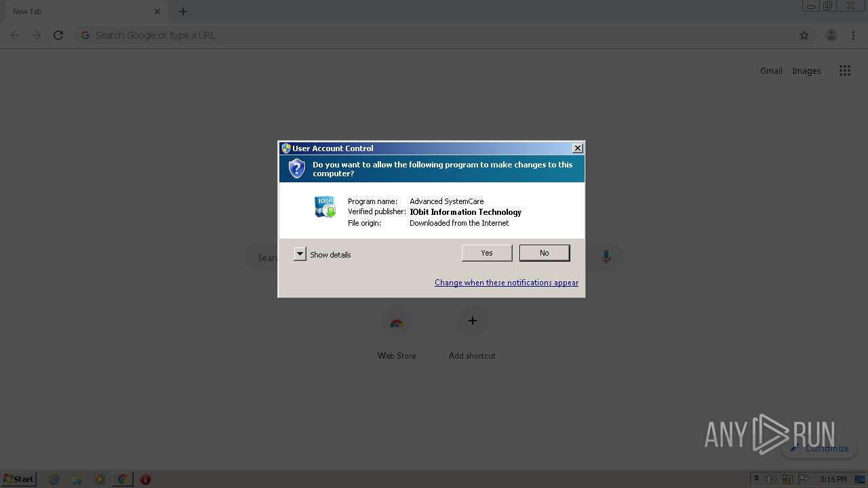Click Yes to allow Advanced SystemCare

pyautogui.click(x=487, y=253)
